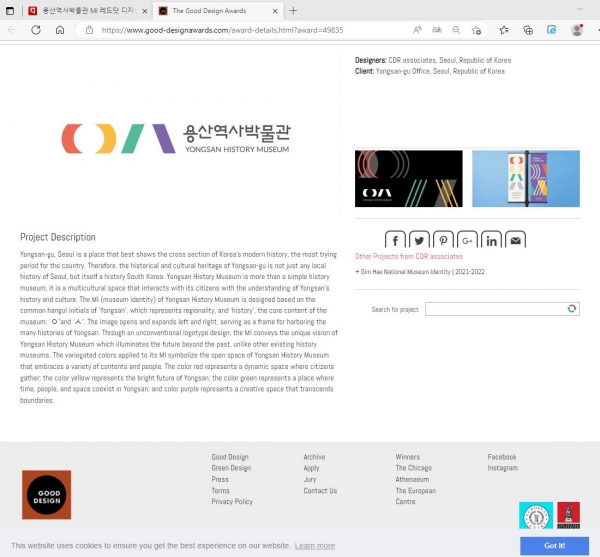Screen dimensions: 600x557
Task: Close the Korean Yongsan museum tab
Action: 145,11
